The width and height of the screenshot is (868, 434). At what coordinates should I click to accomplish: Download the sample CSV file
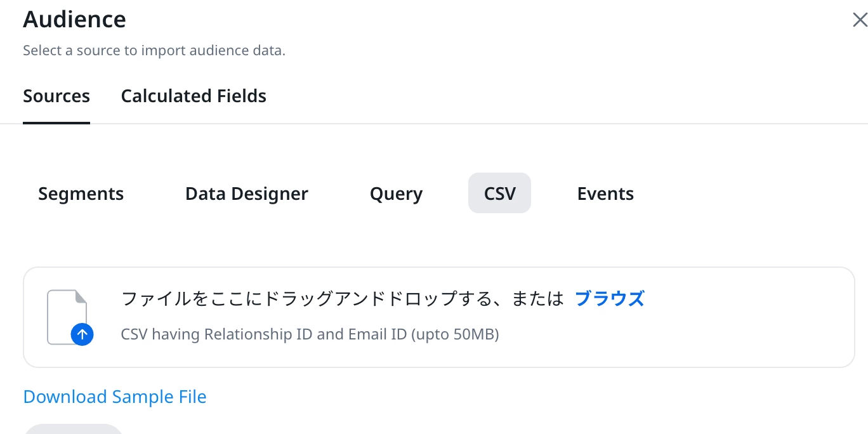click(115, 397)
